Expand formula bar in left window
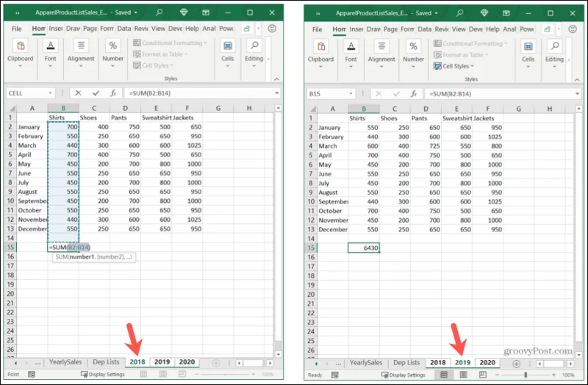The height and width of the screenshot is (385, 588). 277,93
